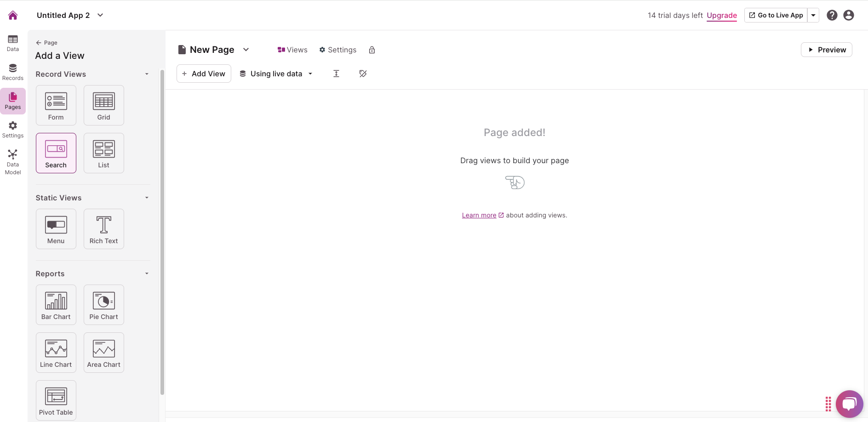Viewport: 868px width, 422px height.
Task: Follow the Learn more link
Action: click(479, 215)
